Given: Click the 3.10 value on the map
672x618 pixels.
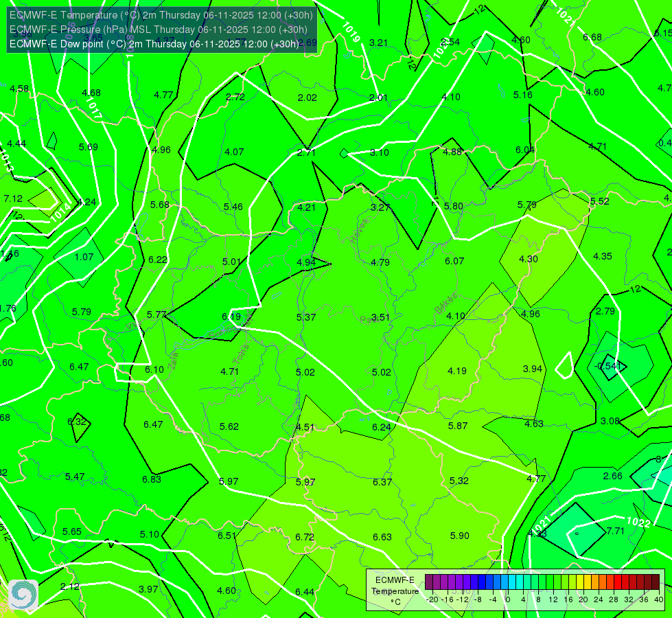Looking at the screenshot, I should 380,152.
